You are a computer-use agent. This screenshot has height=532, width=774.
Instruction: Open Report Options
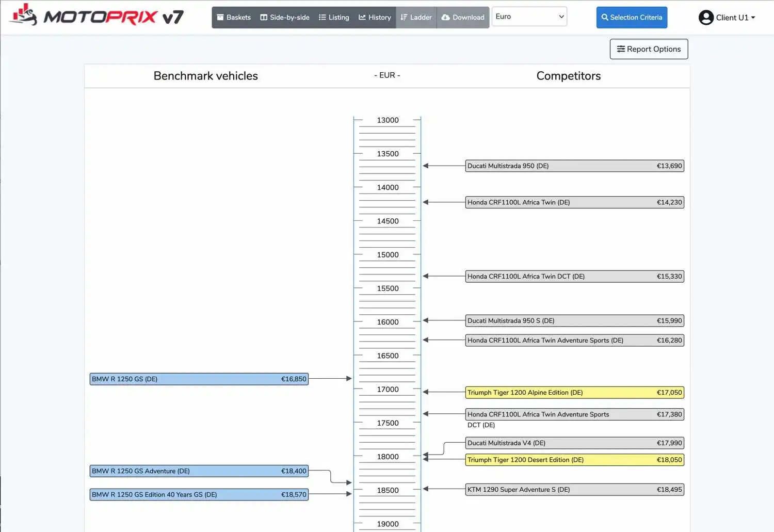[649, 49]
